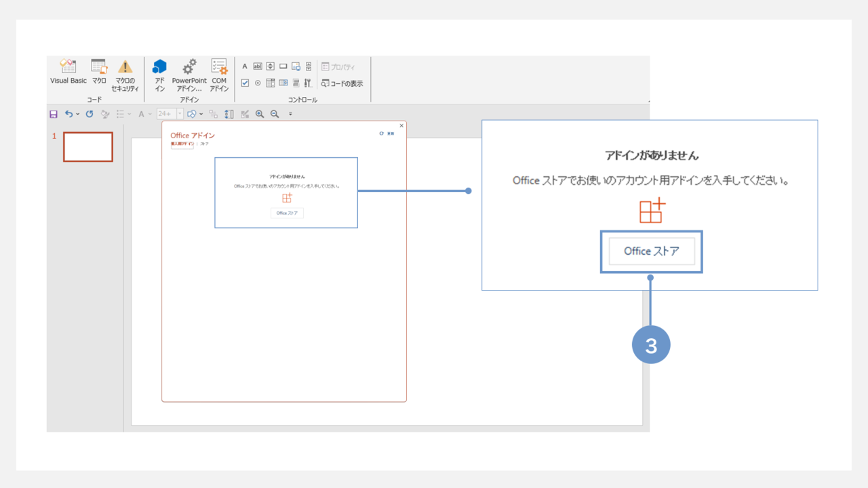Viewport: 868px width, 488px height.
Task: Click Office ストア button in dialog
Action: click(287, 213)
